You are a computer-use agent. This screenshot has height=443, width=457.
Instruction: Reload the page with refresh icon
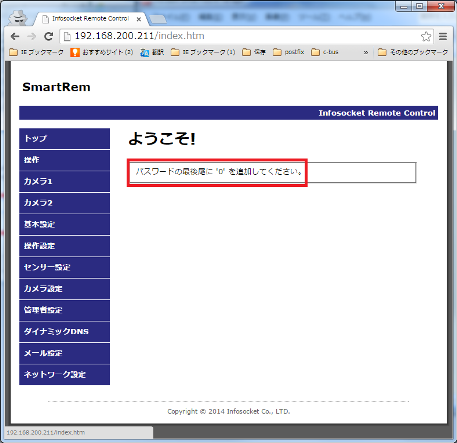[x=49, y=36]
